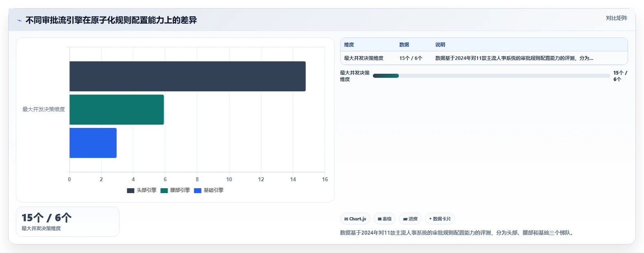
Task: Open the 对比矩阵 label in the header
Action: [x=616, y=18]
